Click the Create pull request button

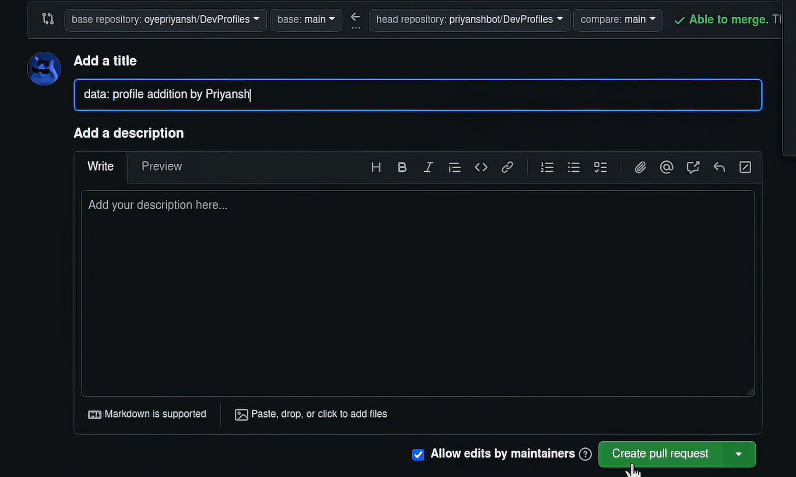tap(660, 454)
